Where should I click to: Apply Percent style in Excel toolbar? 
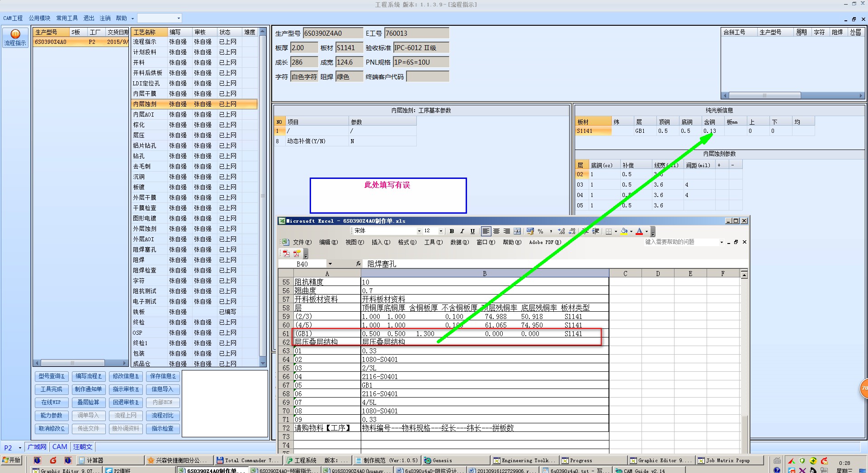[541, 231]
